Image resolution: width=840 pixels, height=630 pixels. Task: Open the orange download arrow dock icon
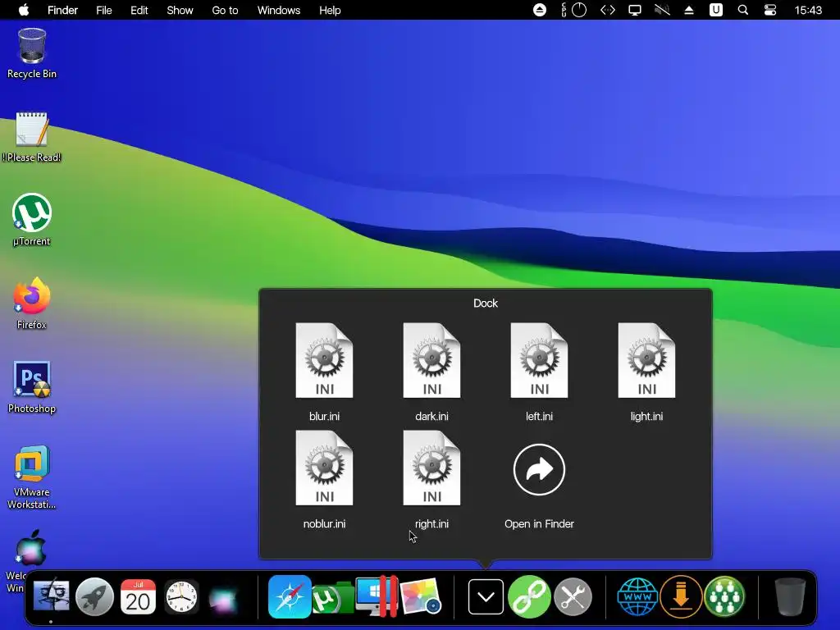681,596
